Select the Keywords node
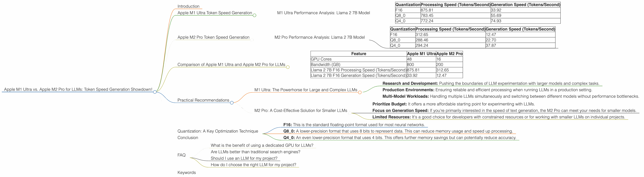 click(x=186, y=173)
